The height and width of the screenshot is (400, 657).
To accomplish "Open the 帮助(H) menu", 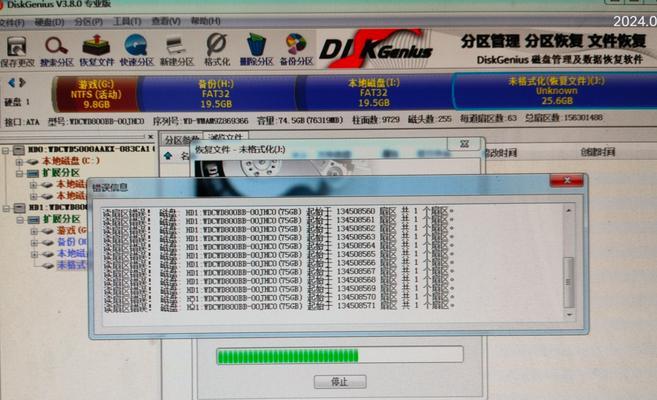I will point(205,21).
